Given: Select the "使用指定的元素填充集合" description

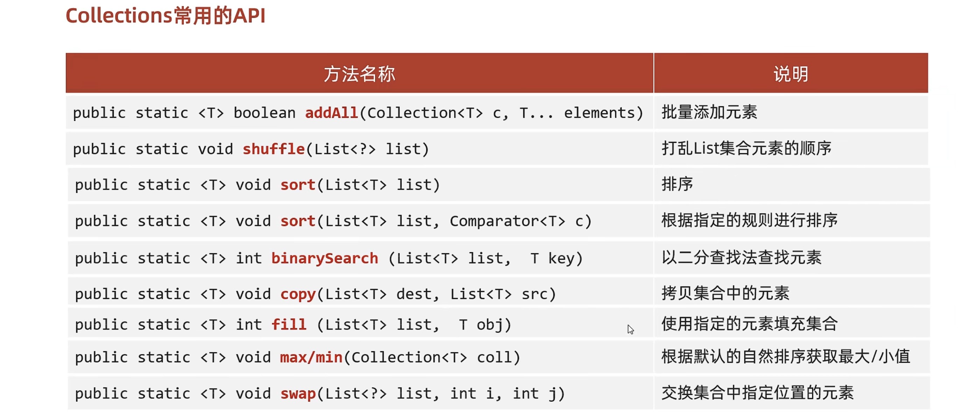Looking at the screenshot, I should 749,324.
